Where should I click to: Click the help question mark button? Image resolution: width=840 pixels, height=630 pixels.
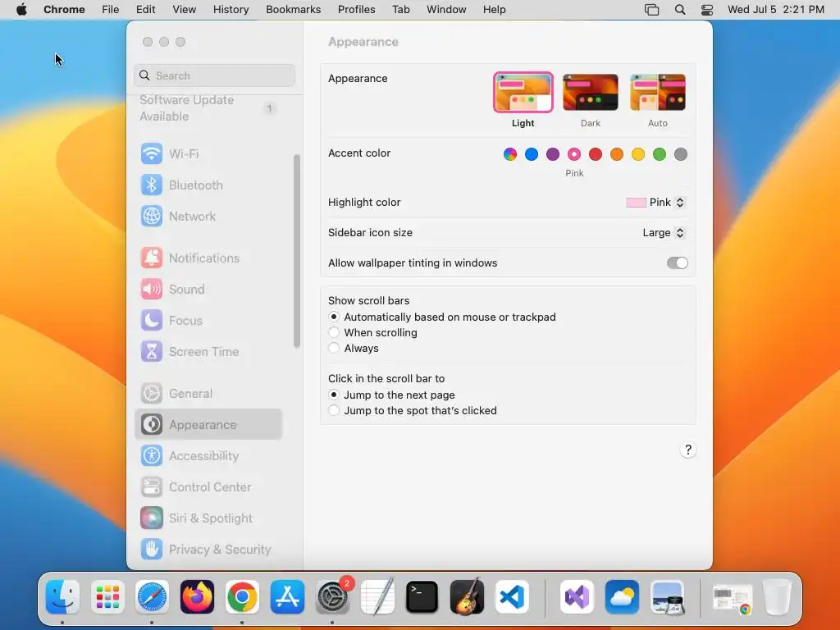688,450
